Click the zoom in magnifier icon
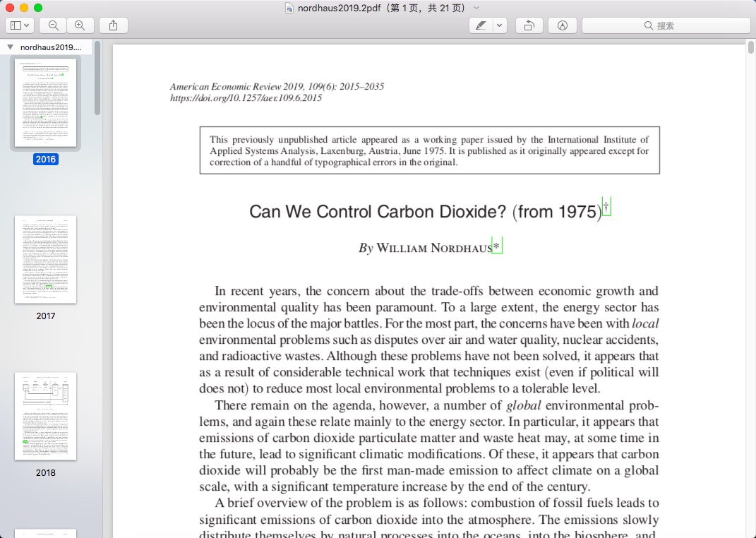Screen dimensions: 756x538 tap(80, 25)
